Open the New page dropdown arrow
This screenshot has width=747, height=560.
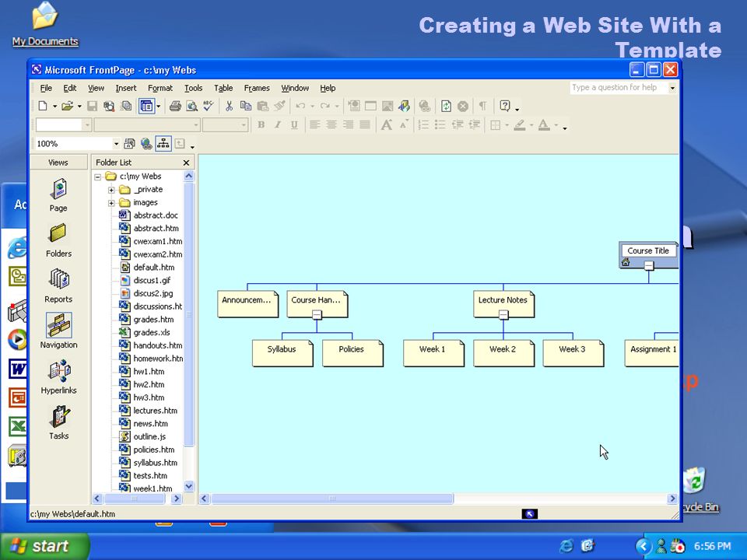[54, 107]
